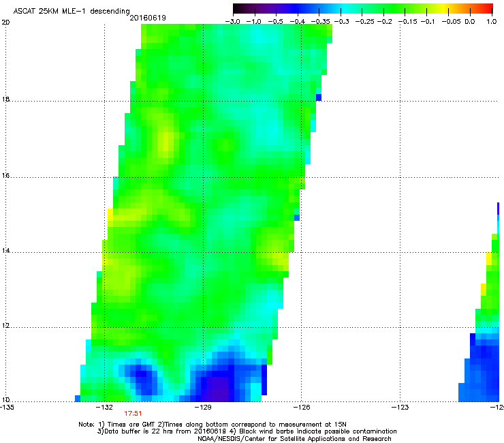Click the longitude axis label "-135"
Viewport: 504px width, 443px height.
tap(7, 408)
